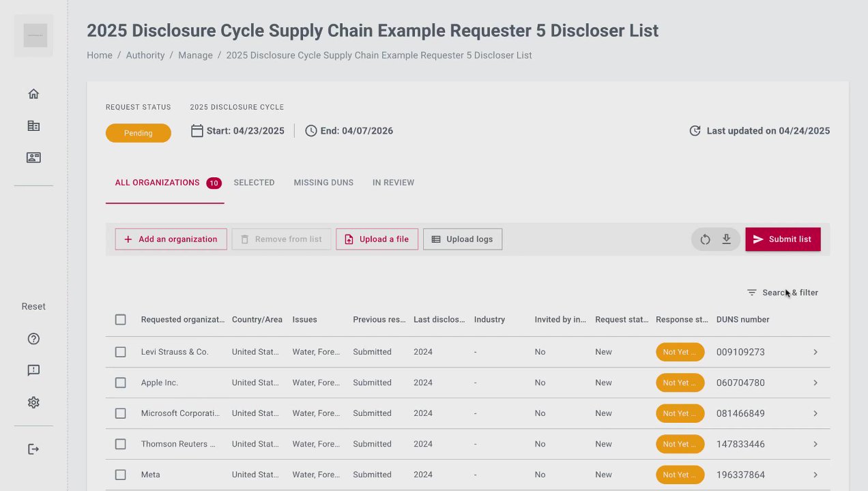This screenshot has height=491, width=868.
Task: Open the Search & filter panel
Action: 783,293
